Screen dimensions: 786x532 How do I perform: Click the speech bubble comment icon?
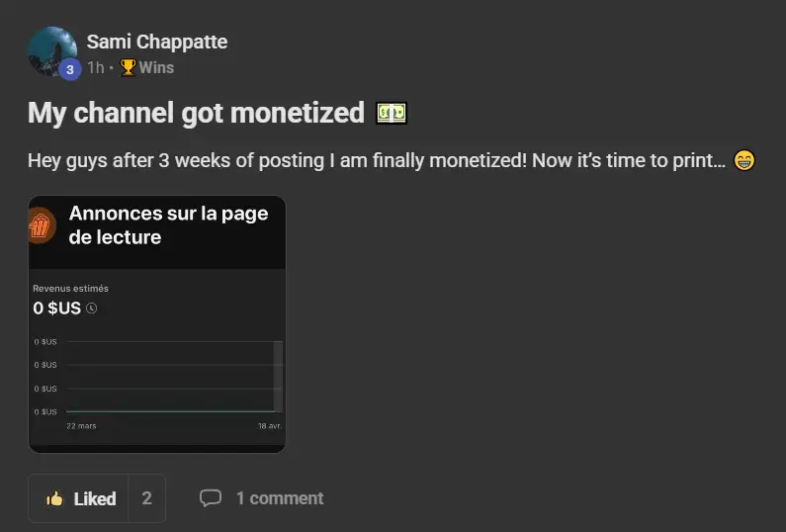tap(211, 498)
